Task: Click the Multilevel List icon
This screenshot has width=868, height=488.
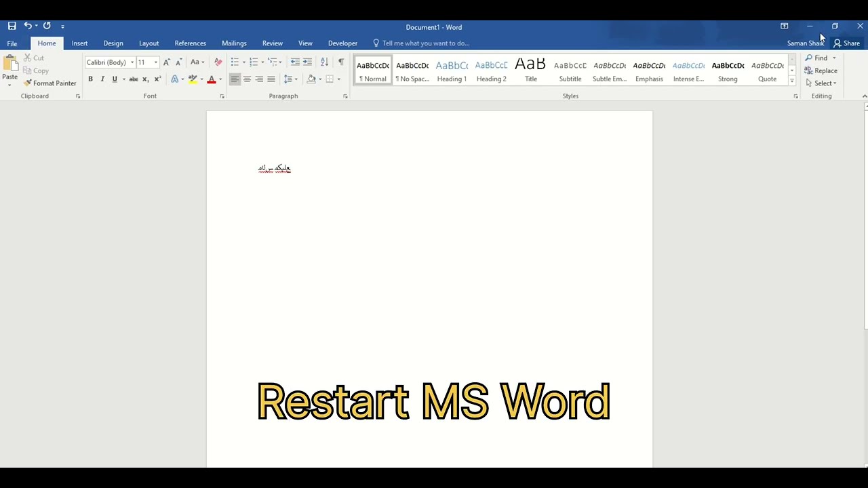Action: click(x=273, y=62)
